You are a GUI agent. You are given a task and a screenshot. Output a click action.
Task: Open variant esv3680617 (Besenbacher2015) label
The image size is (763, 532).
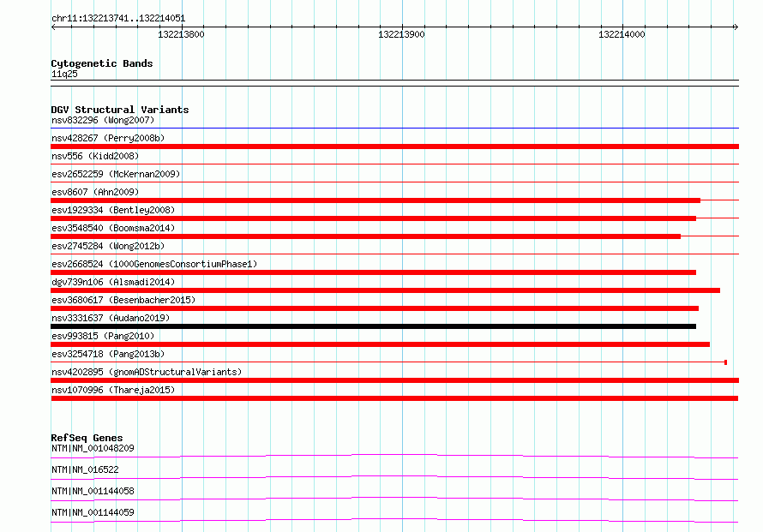click(123, 300)
